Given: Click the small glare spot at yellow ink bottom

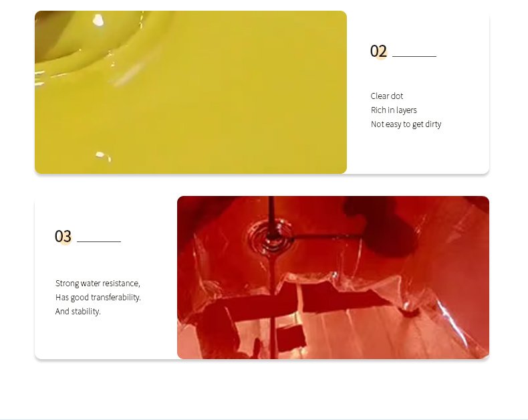Looking at the screenshot, I should pos(103,156).
